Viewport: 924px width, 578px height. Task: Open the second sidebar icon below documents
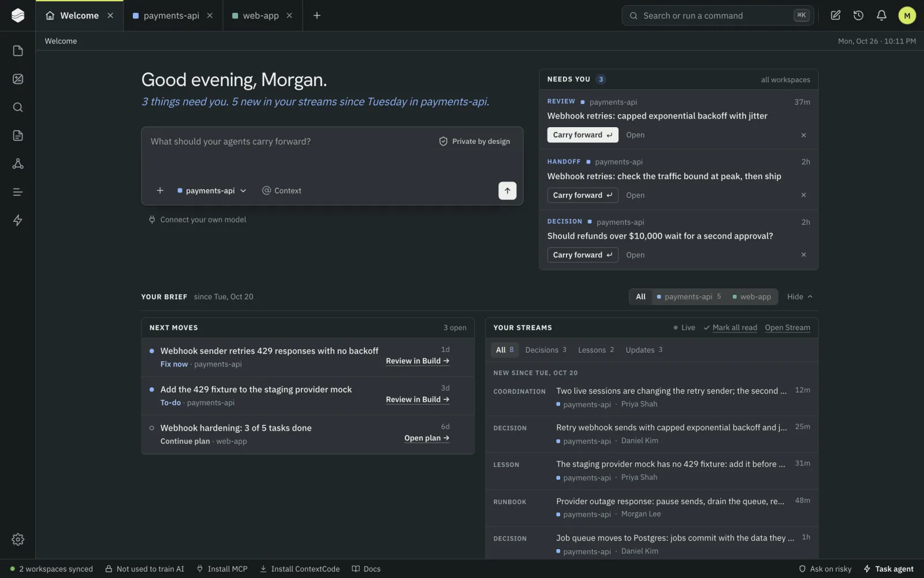[18, 79]
